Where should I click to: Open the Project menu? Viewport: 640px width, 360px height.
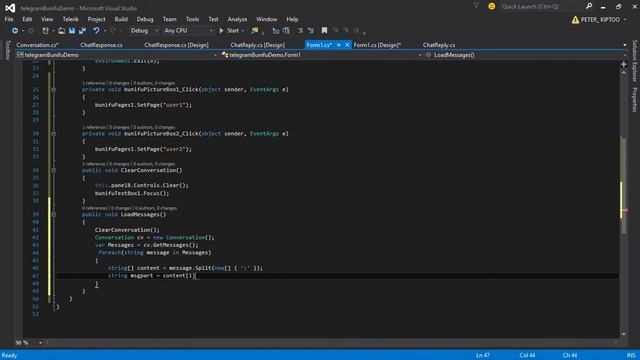coord(97,19)
